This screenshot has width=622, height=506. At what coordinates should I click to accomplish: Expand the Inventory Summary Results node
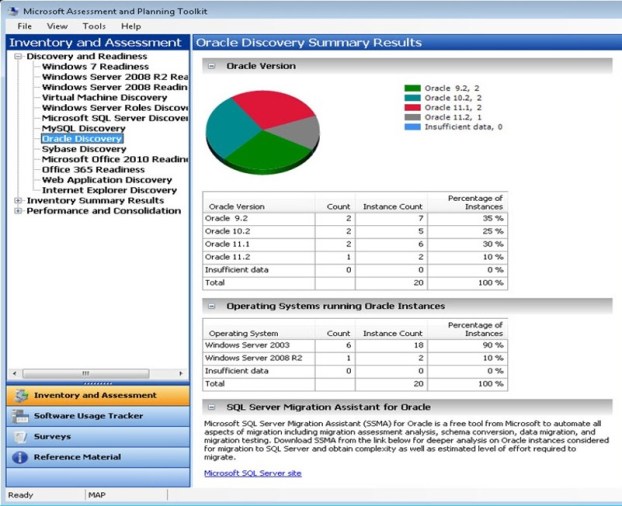(18, 201)
